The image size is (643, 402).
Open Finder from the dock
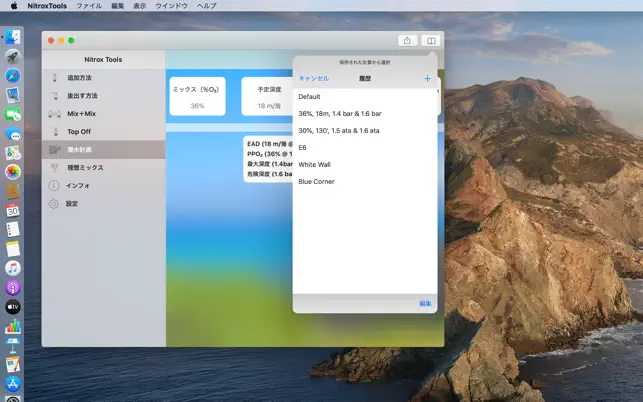pyautogui.click(x=13, y=37)
